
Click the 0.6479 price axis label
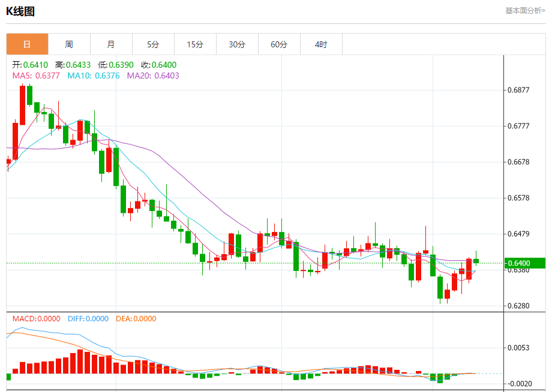click(518, 234)
